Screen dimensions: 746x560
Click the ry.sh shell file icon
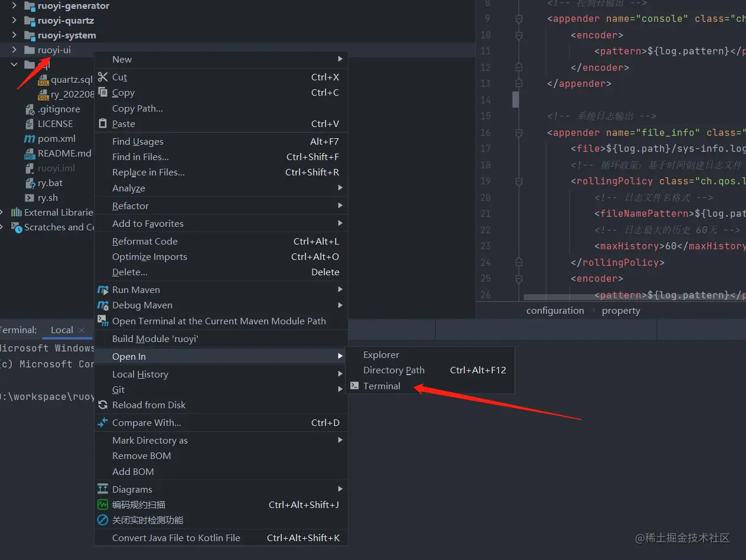coord(30,198)
